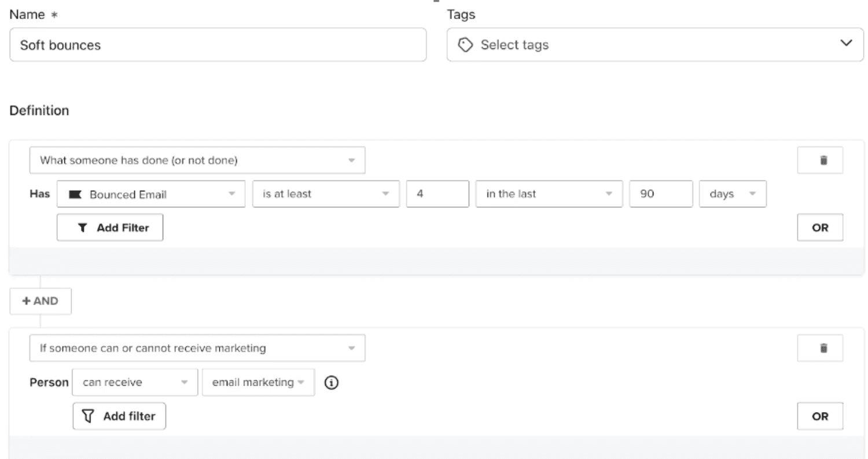
Task: Open the days unit dropdown
Action: pos(733,194)
